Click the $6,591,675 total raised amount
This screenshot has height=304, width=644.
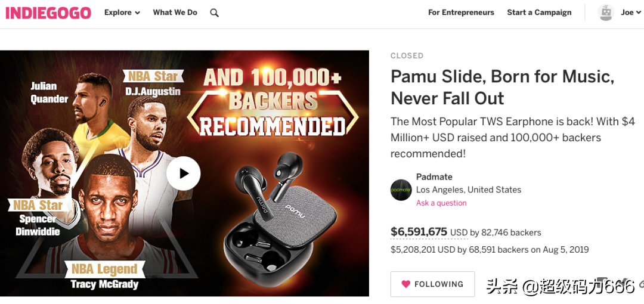click(x=419, y=232)
